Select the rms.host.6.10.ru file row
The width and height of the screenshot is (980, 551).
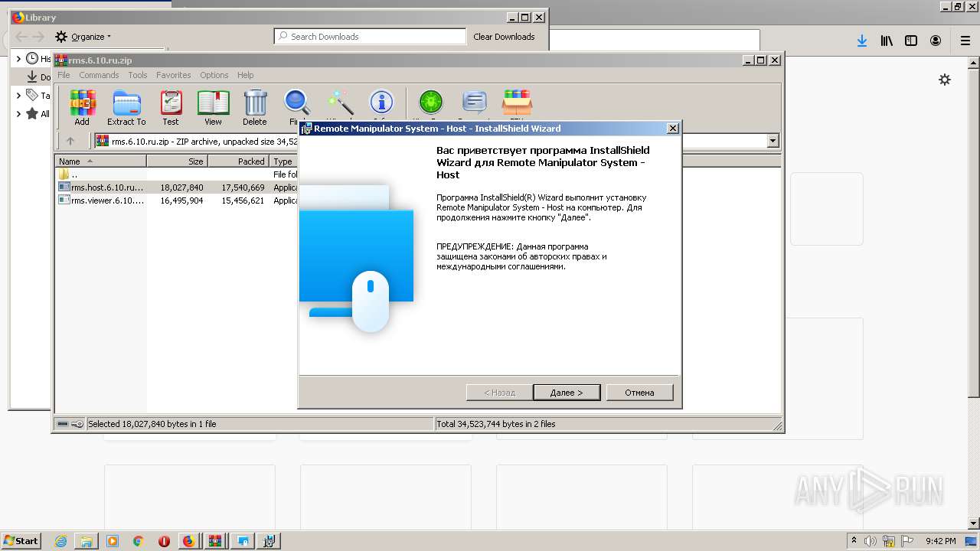178,187
